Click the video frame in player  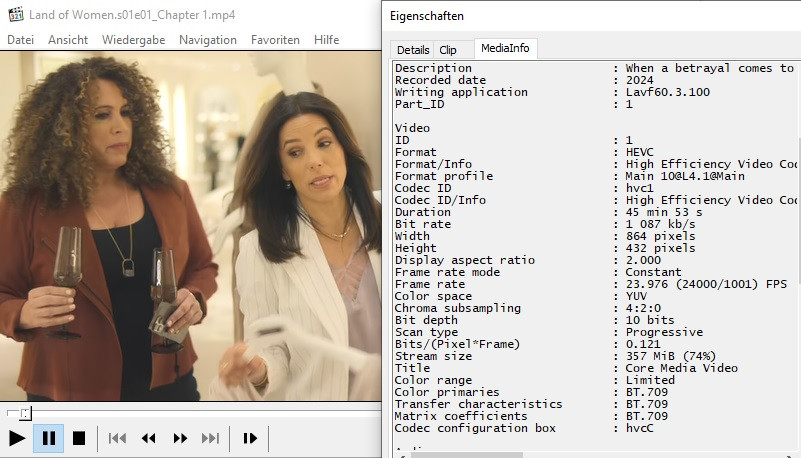point(191,226)
